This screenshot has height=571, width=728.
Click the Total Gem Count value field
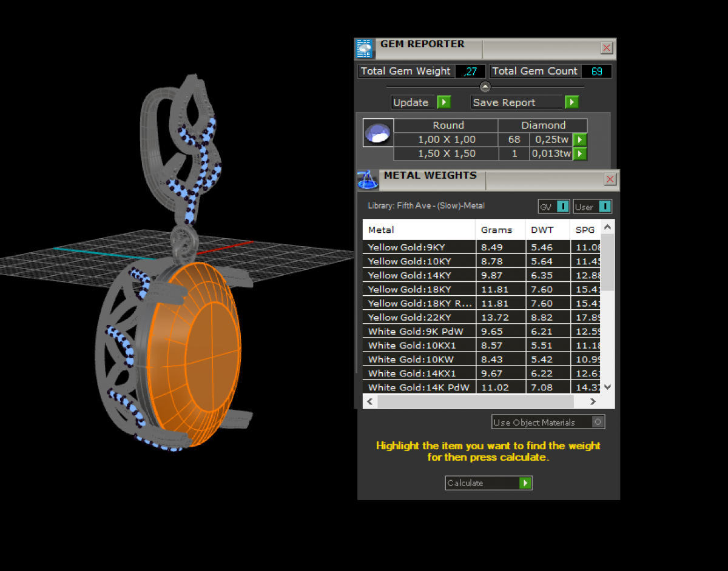(596, 72)
